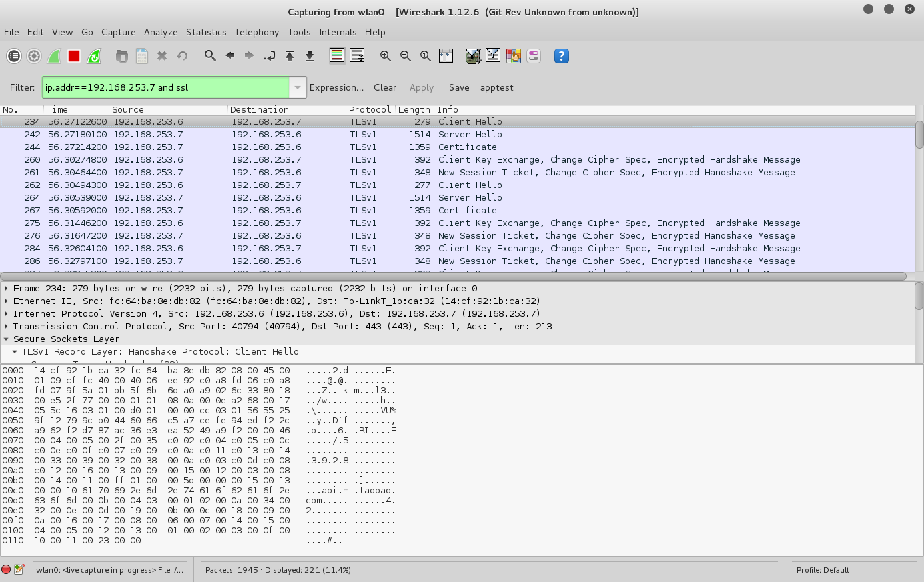
Task: Click the Expression... button
Action: click(x=336, y=87)
